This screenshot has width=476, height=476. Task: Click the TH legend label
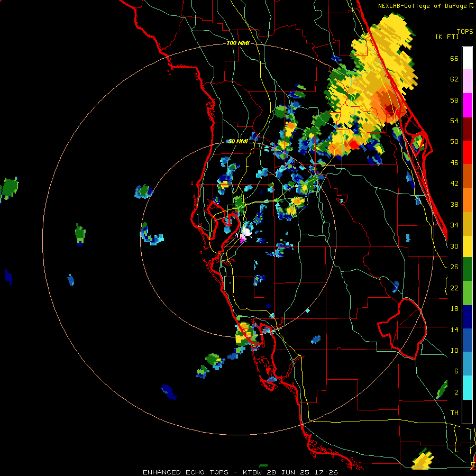[x=454, y=413]
